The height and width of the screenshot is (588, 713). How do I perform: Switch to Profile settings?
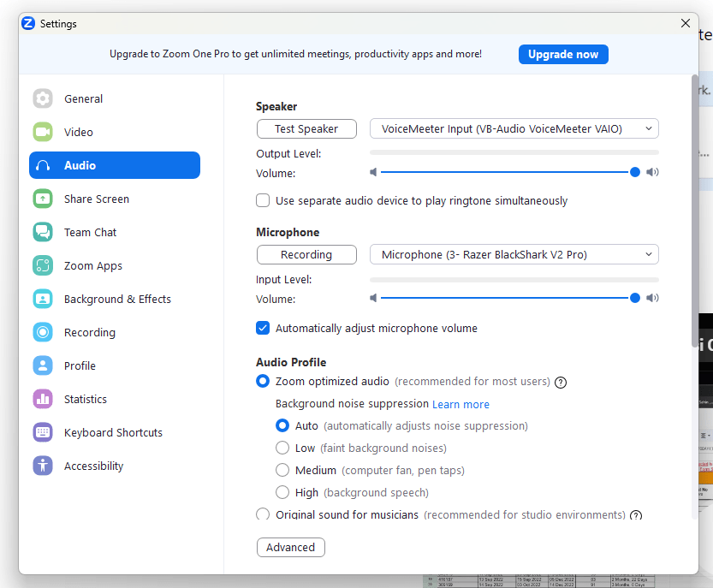tap(115, 365)
